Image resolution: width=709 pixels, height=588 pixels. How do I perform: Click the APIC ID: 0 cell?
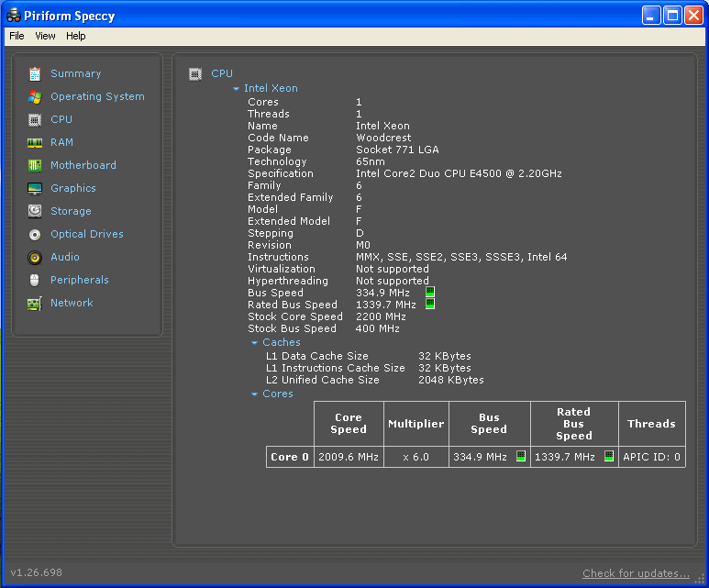click(x=651, y=457)
